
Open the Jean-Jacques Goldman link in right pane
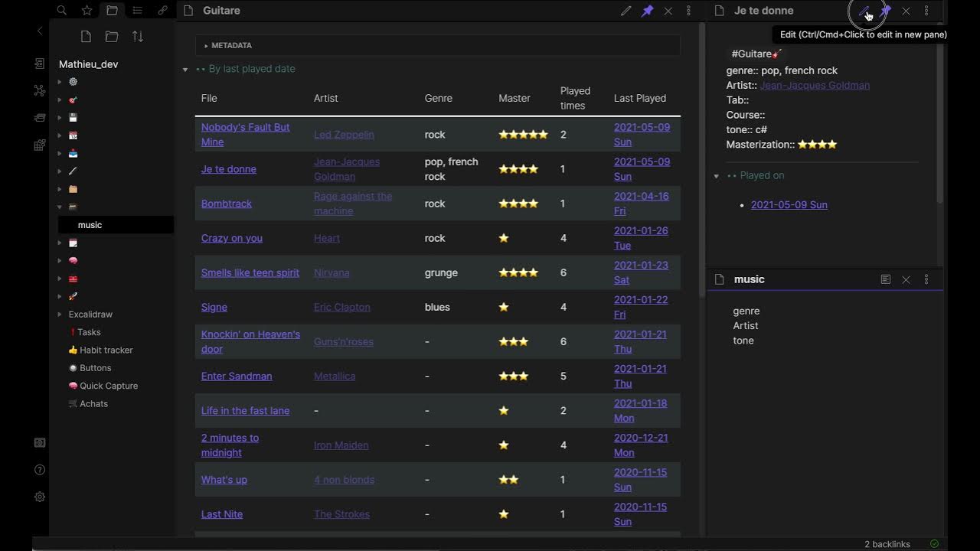point(815,85)
